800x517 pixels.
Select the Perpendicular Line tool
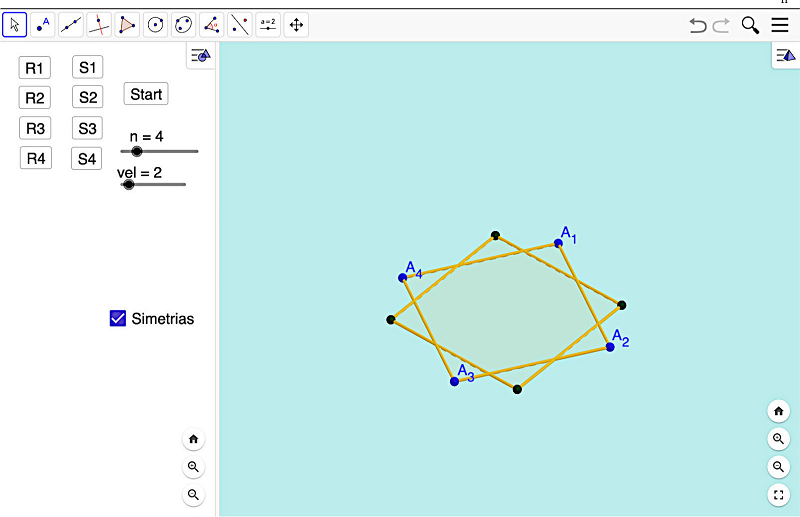point(99,25)
